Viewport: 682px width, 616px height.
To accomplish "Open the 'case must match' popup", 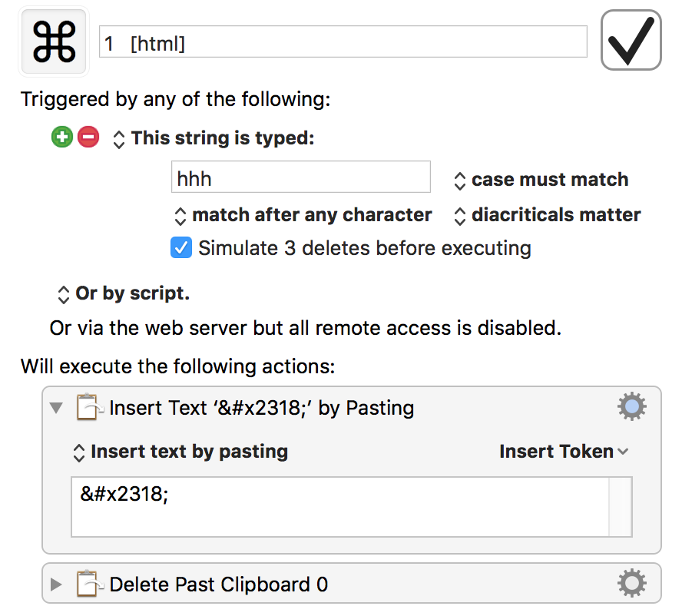I will pos(541,180).
